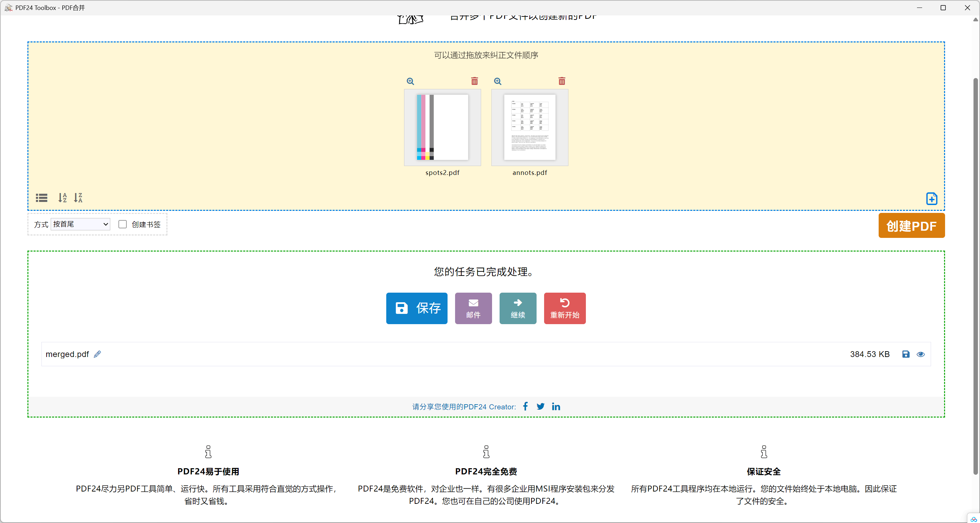This screenshot has height=523, width=980.
Task: Click the annots.pdf thumbnail
Action: coord(530,127)
